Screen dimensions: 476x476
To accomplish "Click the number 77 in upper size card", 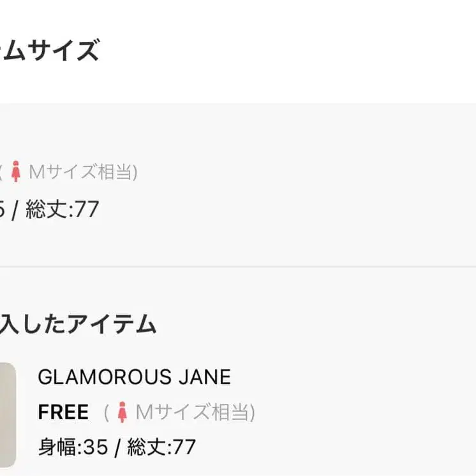I will click(x=87, y=209).
